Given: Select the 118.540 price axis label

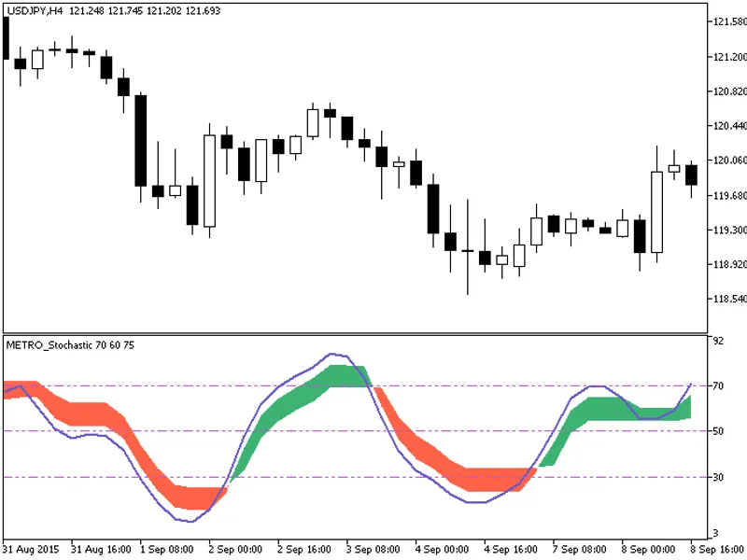Looking at the screenshot, I should point(730,299).
